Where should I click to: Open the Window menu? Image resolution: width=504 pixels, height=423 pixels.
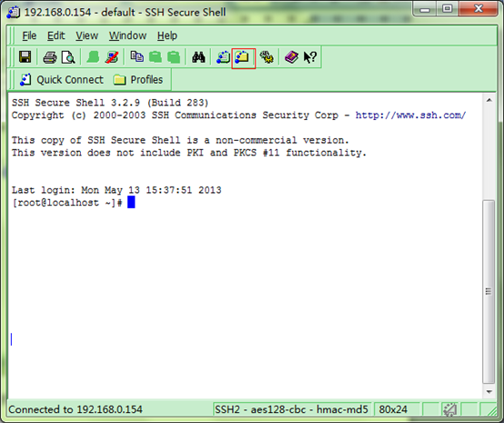tap(128, 35)
